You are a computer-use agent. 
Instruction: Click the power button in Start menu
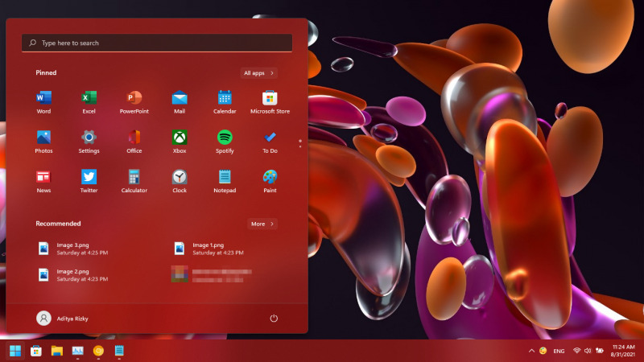(274, 318)
